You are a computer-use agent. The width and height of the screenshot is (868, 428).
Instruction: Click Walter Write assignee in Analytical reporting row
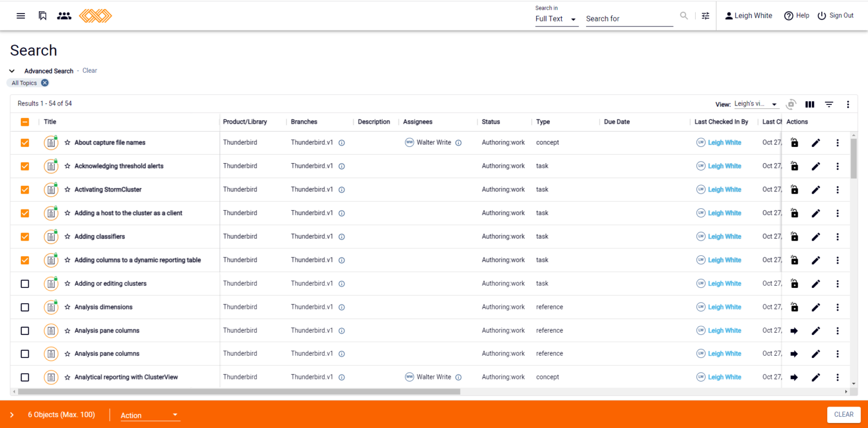[x=433, y=377]
